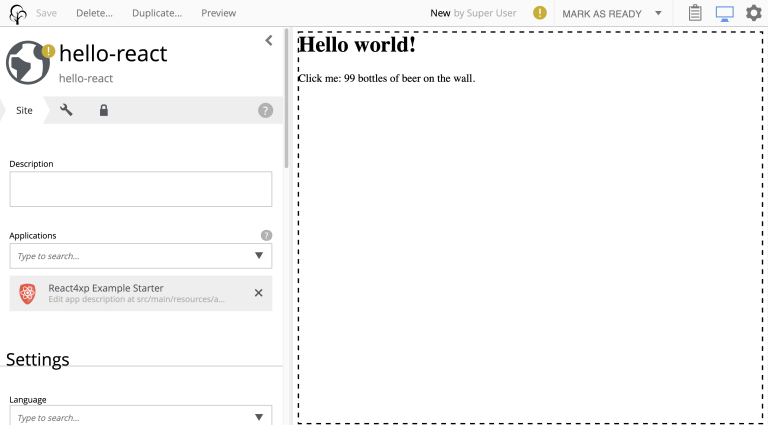Click the Duplicate... button
Image resolution: width=768 pixels, height=425 pixels.
156,13
